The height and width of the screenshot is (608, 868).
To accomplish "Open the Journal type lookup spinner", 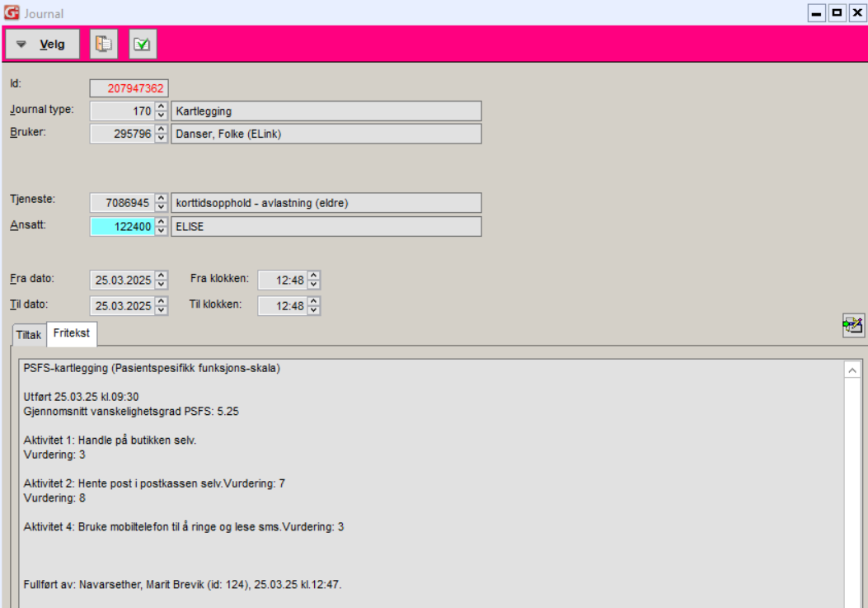I will [x=162, y=111].
